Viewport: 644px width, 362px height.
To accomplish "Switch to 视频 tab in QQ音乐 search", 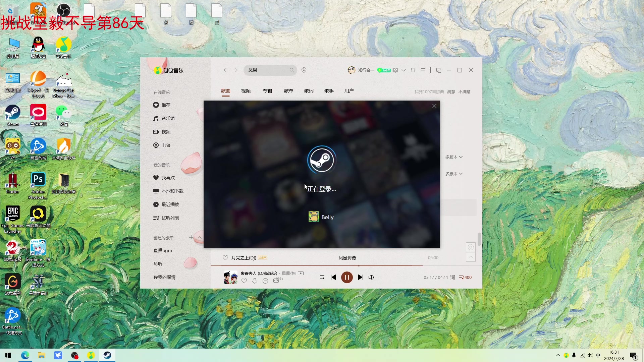I will tap(246, 90).
